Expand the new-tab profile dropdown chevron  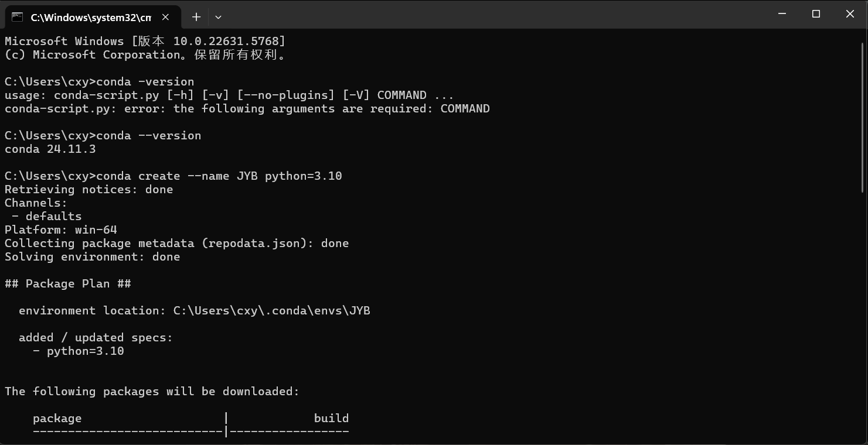click(x=218, y=17)
